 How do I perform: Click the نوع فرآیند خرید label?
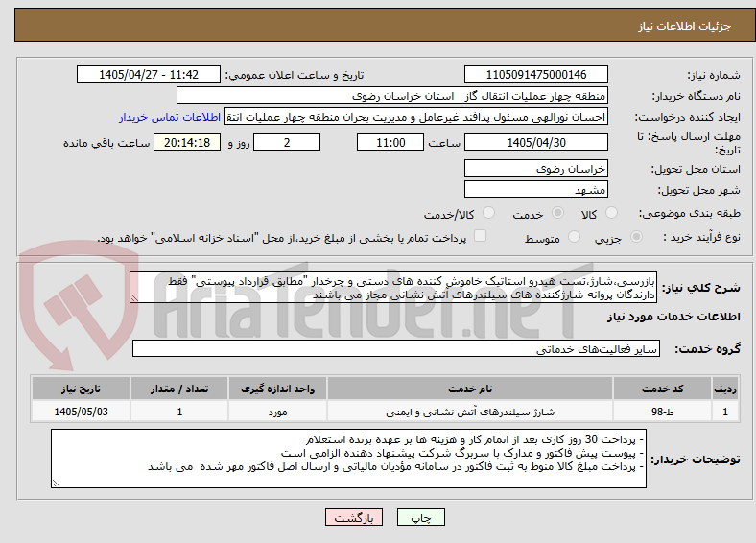pyautogui.click(x=702, y=237)
